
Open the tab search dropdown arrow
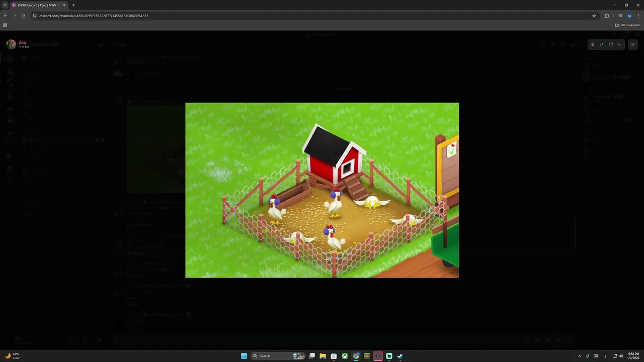tap(5, 5)
